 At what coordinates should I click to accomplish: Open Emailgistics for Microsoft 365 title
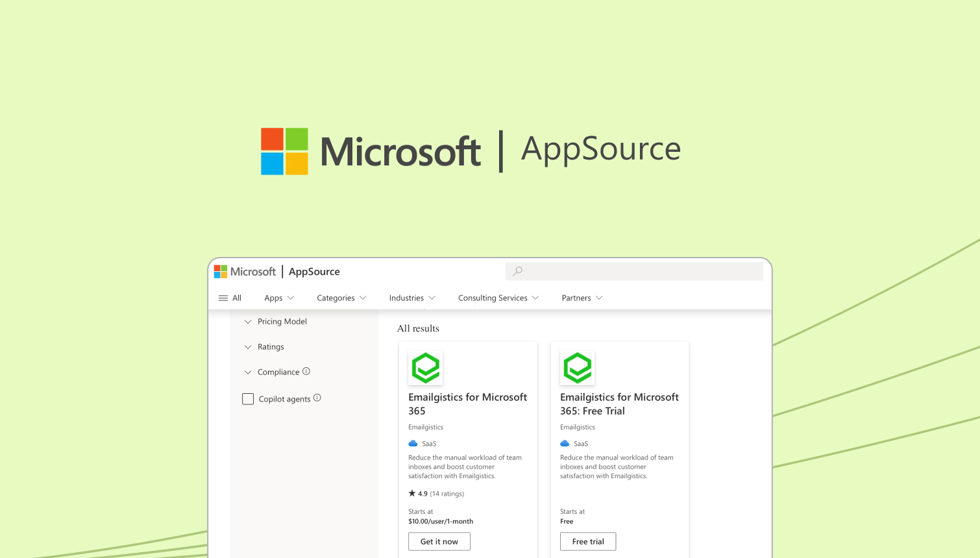tap(468, 404)
